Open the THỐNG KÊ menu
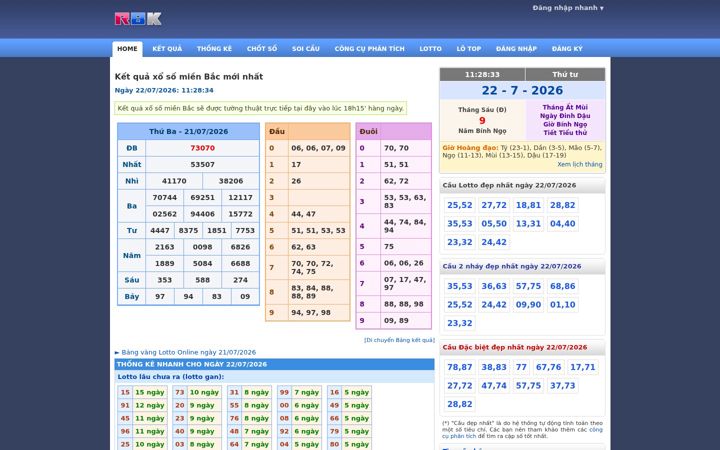The width and height of the screenshot is (720, 450). point(214,49)
